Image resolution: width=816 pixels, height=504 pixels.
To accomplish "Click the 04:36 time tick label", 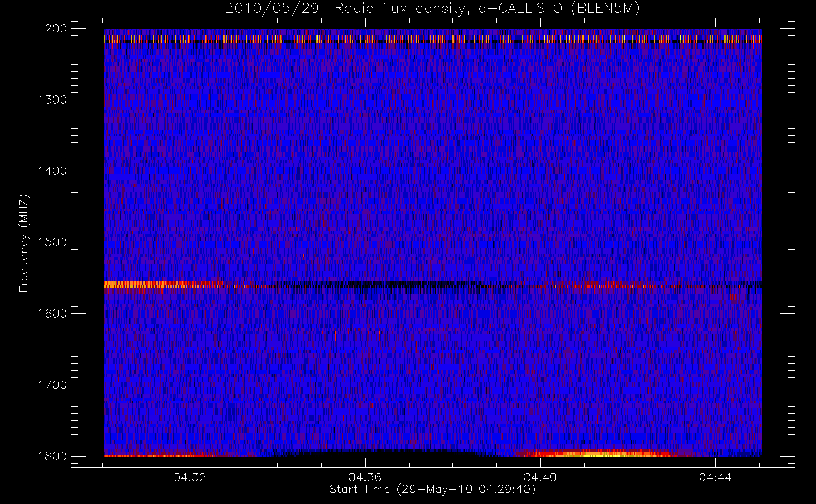I will [365, 477].
